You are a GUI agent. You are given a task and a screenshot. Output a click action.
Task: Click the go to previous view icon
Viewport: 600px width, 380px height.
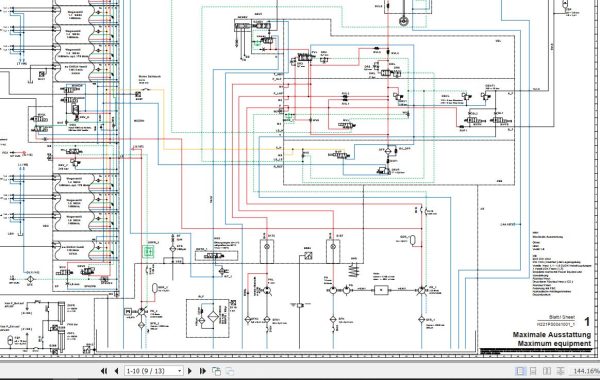click(x=216, y=371)
